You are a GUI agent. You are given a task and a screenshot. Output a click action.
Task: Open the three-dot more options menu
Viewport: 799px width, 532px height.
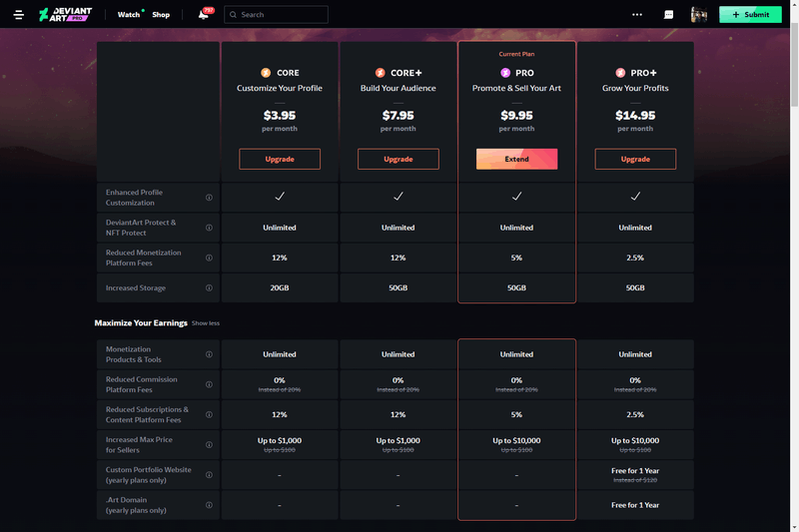[x=637, y=15]
